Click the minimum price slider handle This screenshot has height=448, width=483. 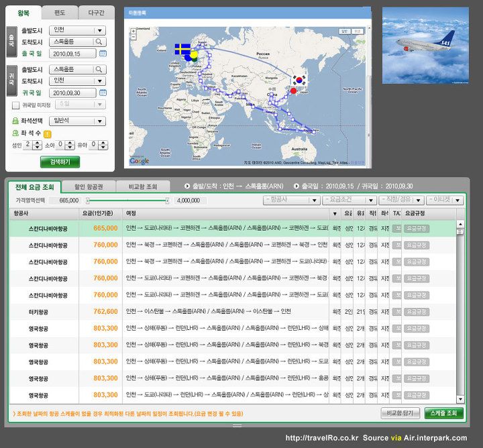pyautogui.click(x=88, y=201)
